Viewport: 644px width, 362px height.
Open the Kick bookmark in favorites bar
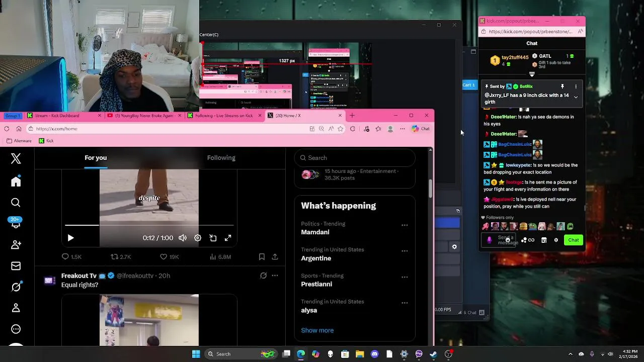46,141
